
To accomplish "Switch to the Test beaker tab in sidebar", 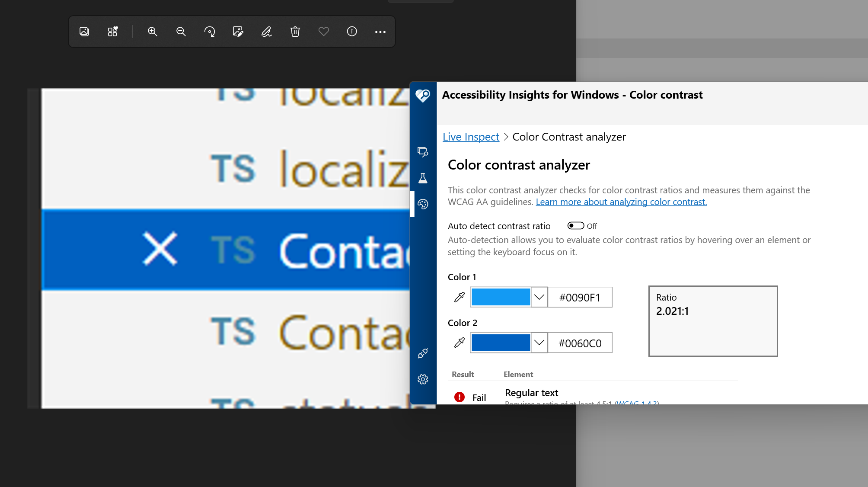I will pyautogui.click(x=423, y=178).
